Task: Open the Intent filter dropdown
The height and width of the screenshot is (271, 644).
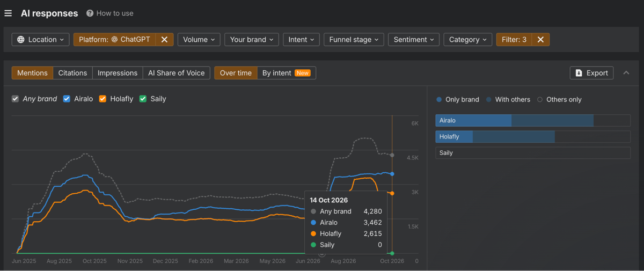Action: tap(301, 40)
